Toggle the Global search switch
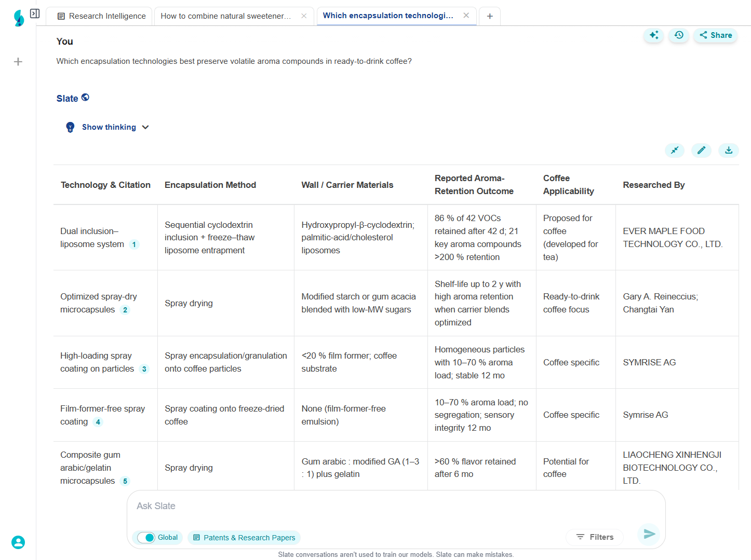751x560 pixels. click(146, 538)
